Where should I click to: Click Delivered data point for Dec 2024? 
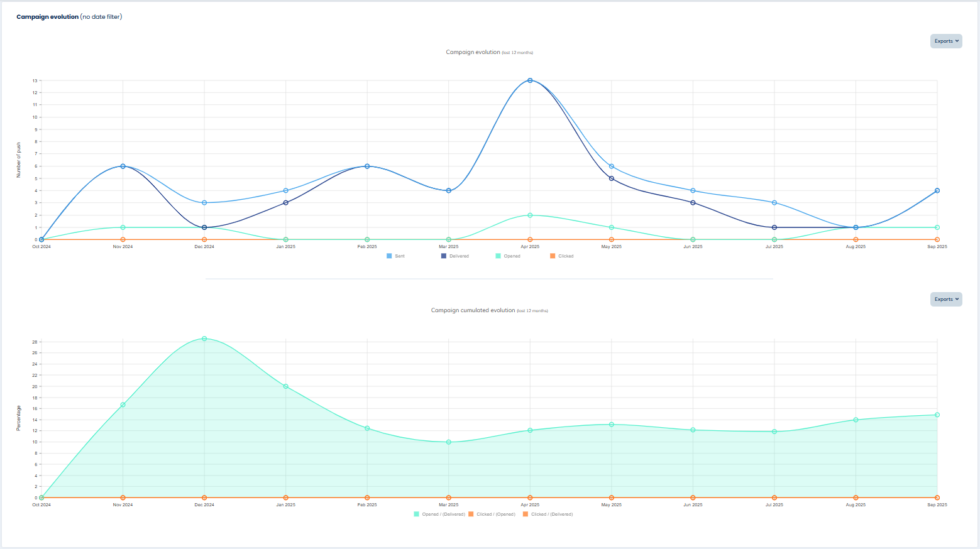tap(204, 227)
